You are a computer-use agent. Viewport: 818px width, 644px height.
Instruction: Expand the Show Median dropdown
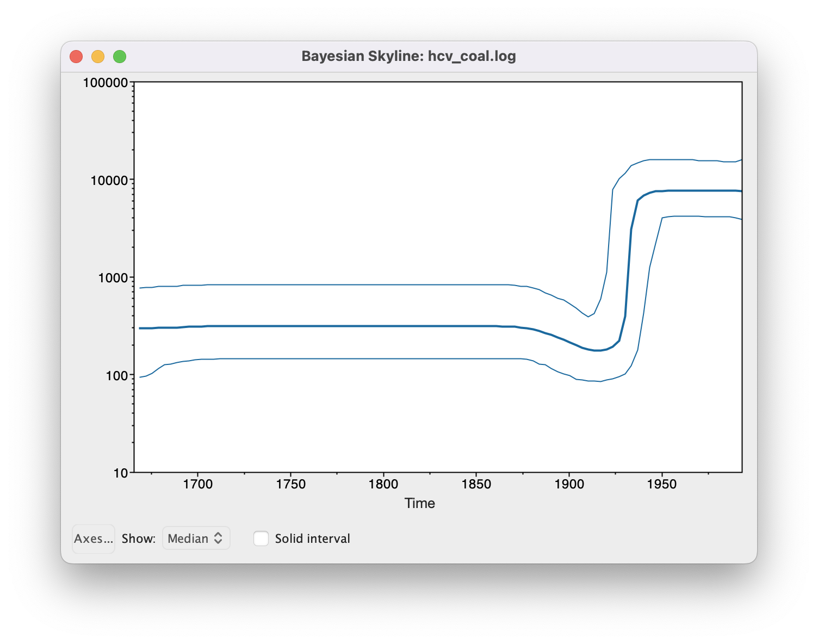coord(196,538)
